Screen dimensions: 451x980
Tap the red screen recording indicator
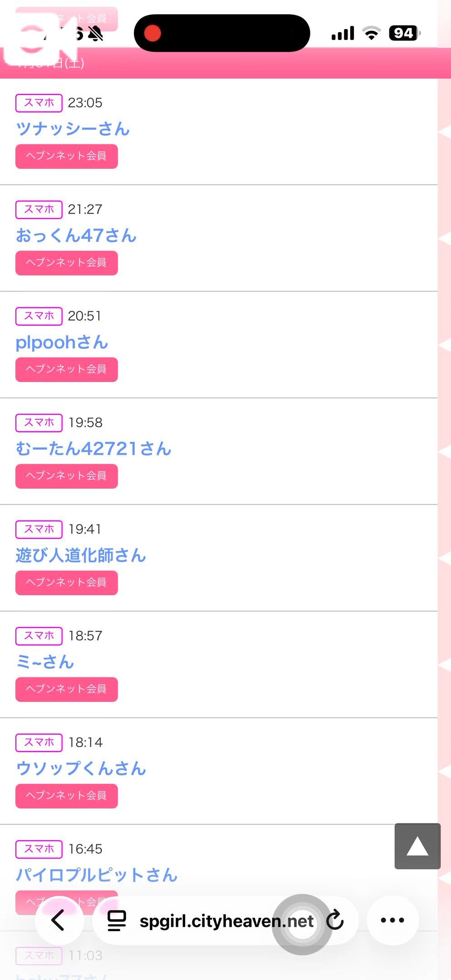(x=152, y=33)
